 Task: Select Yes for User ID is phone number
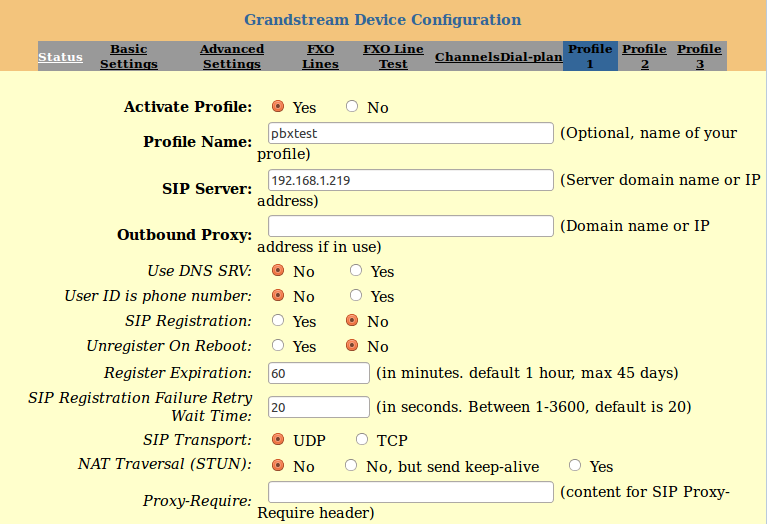(356, 295)
